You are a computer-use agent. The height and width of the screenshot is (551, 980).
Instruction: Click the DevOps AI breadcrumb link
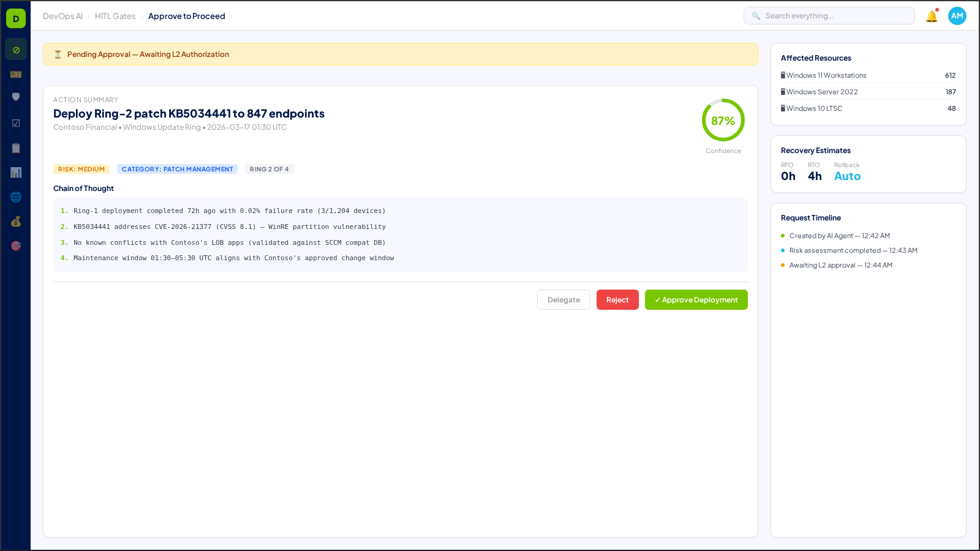point(62,16)
